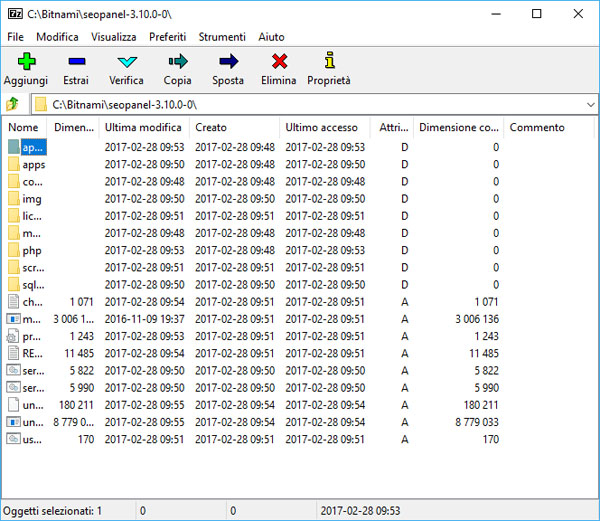This screenshot has height=521, width=600.
Task: Click the Sposta blue arrow icon
Action: (228, 62)
